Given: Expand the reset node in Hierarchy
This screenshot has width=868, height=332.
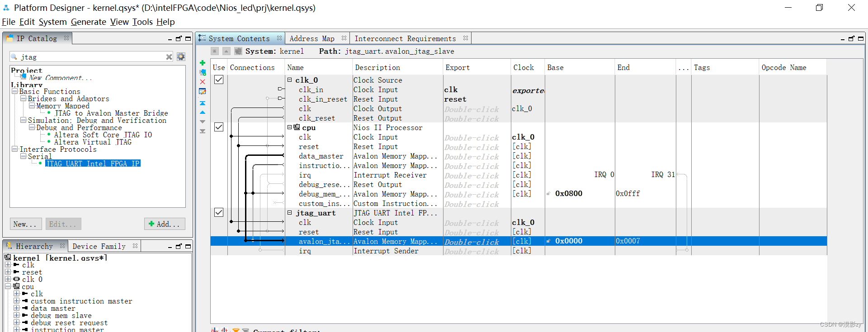Looking at the screenshot, I should (8, 272).
